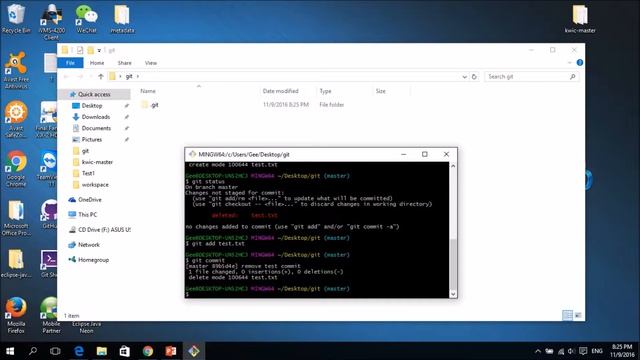
Task: Open the File tab in Explorer
Action: (x=70, y=63)
